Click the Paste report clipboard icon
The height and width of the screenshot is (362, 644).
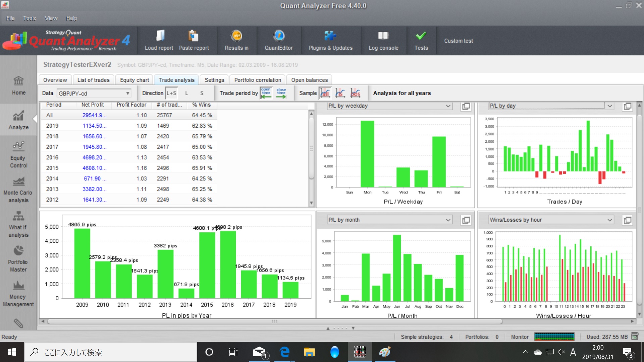[193, 36]
